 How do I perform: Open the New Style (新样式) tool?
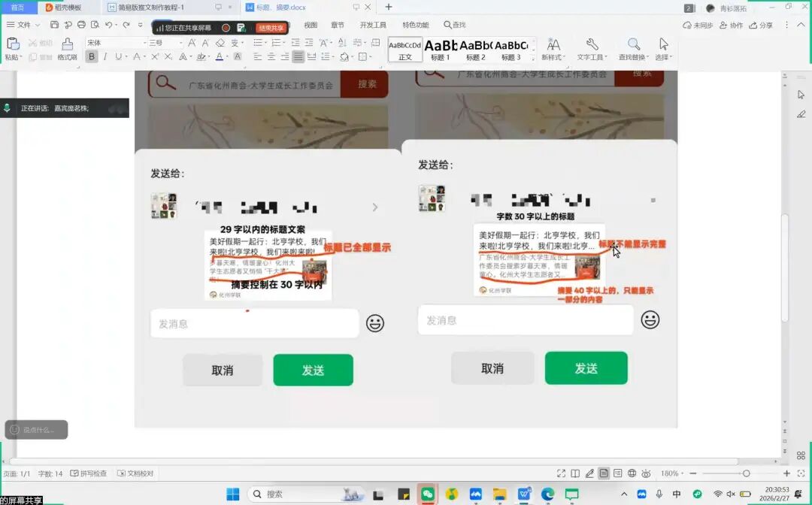click(553, 49)
